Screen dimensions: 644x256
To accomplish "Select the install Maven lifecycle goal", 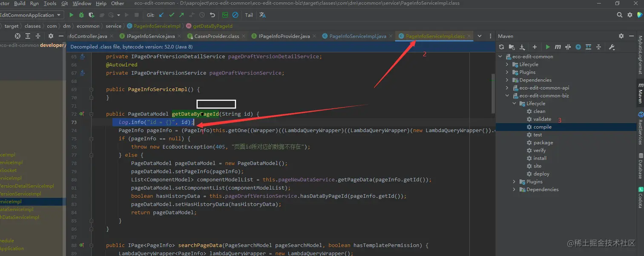I will (540, 158).
